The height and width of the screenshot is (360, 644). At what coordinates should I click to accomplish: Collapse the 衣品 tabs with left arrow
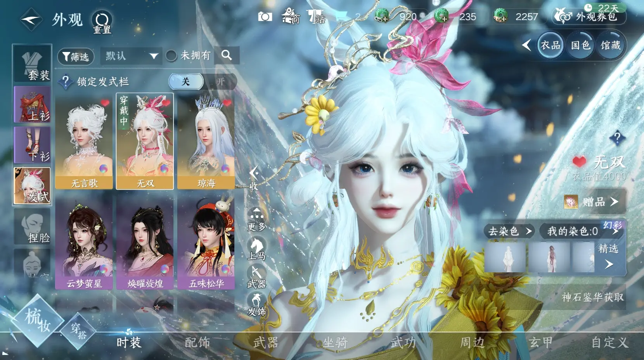point(526,45)
